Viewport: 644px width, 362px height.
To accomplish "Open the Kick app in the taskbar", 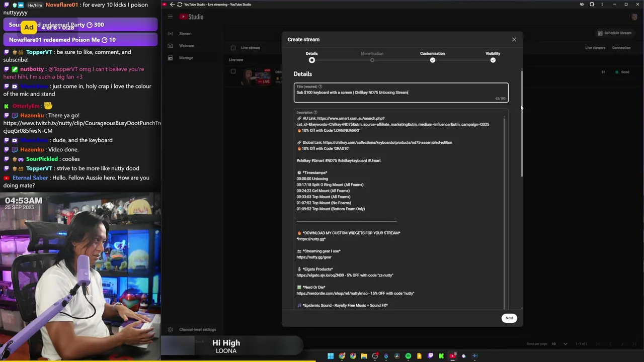I will 441,356.
